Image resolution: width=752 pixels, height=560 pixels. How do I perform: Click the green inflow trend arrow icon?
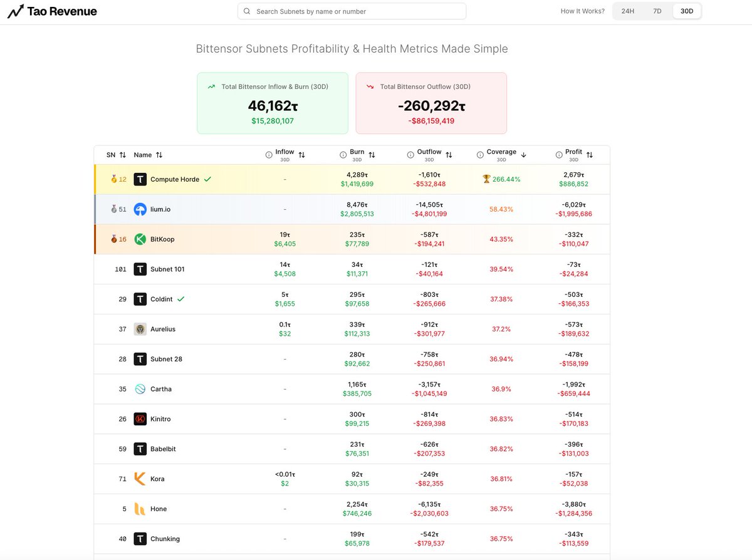[x=212, y=86]
